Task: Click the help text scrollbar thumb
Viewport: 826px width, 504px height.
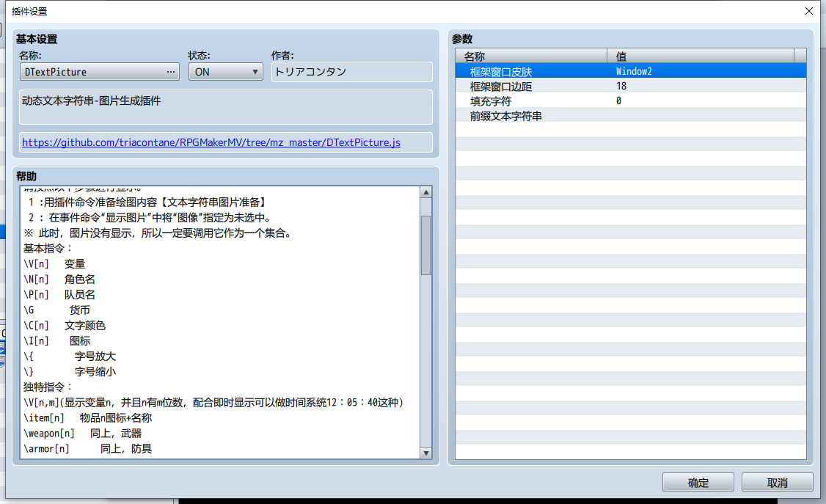Action: (426, 245)
